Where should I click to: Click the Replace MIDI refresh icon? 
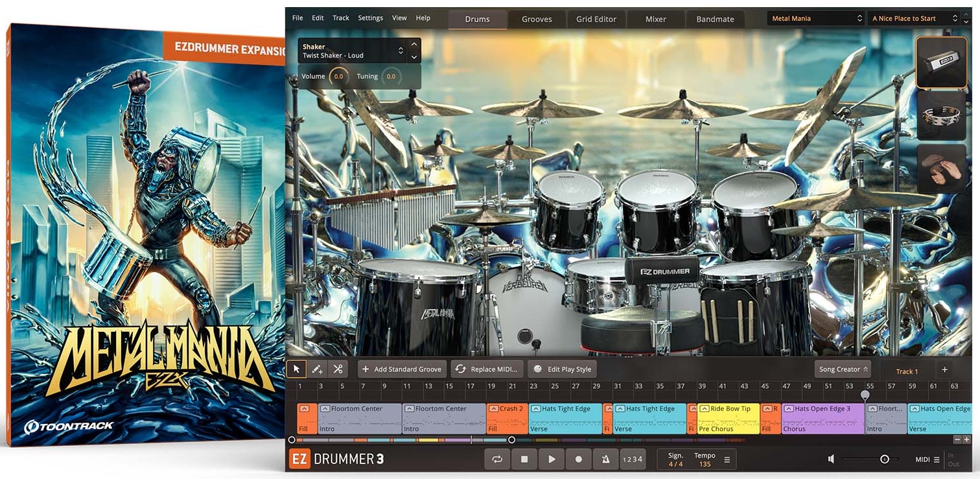point(460,369)
